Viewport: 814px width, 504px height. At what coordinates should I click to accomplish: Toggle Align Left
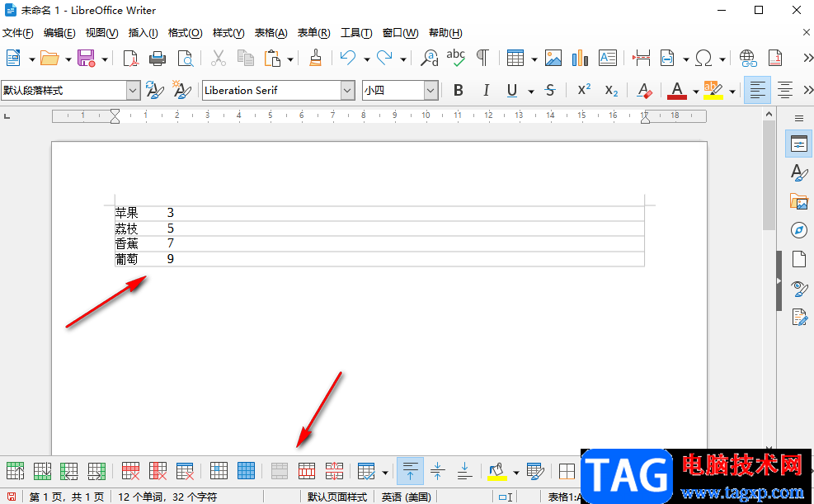757,90
